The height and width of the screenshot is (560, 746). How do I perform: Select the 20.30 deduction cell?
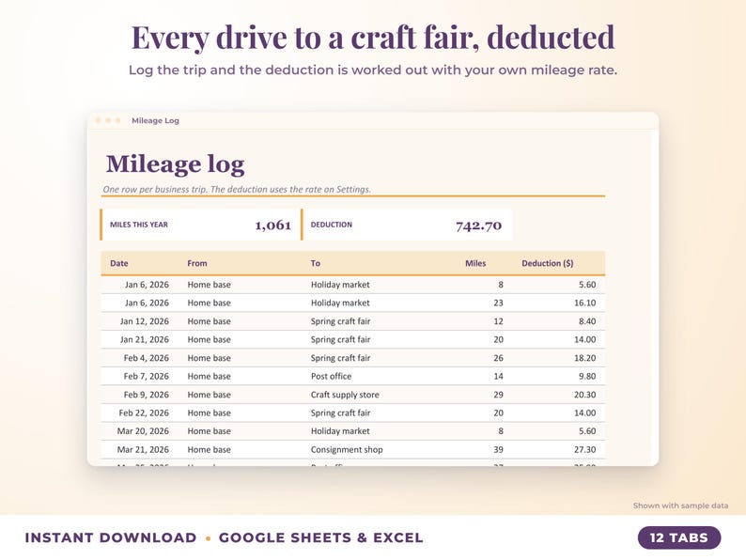pos(584,395)
